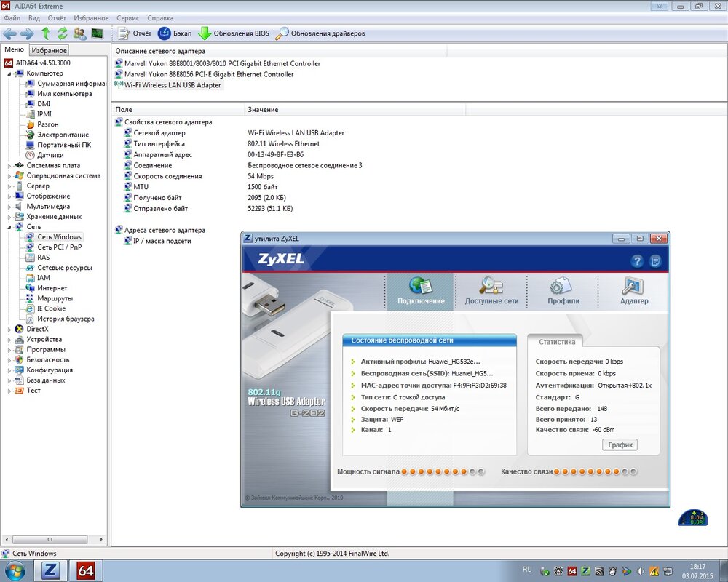
Task: Click the ZyXEL help question mark icon
Action: pyautogui.click(x=637, y=260)
